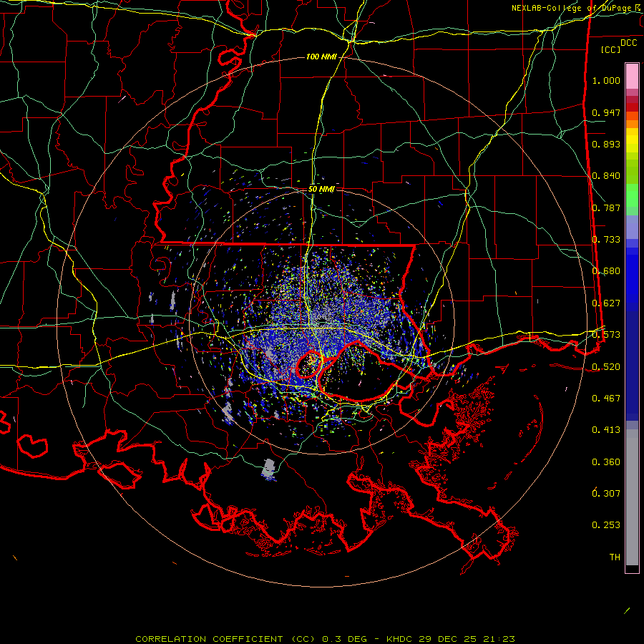Click the orange swatch in color scale
The image size is (644, 644).
[x=632, y=124]
